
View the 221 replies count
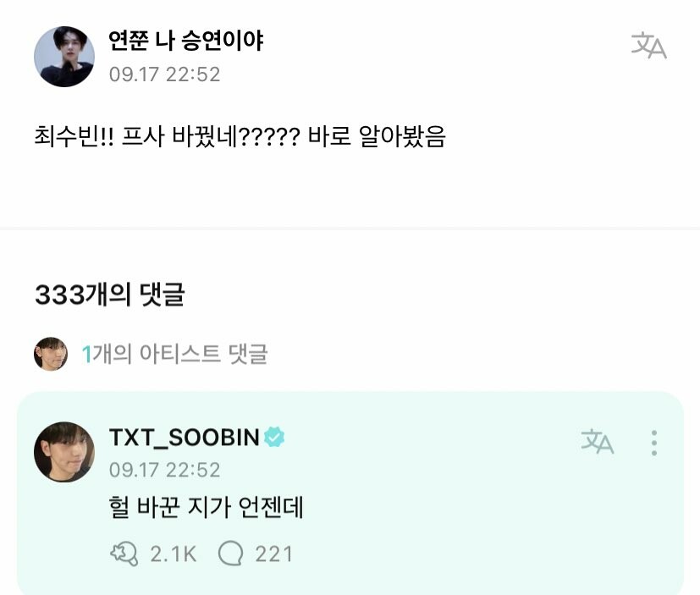(273, 554)
